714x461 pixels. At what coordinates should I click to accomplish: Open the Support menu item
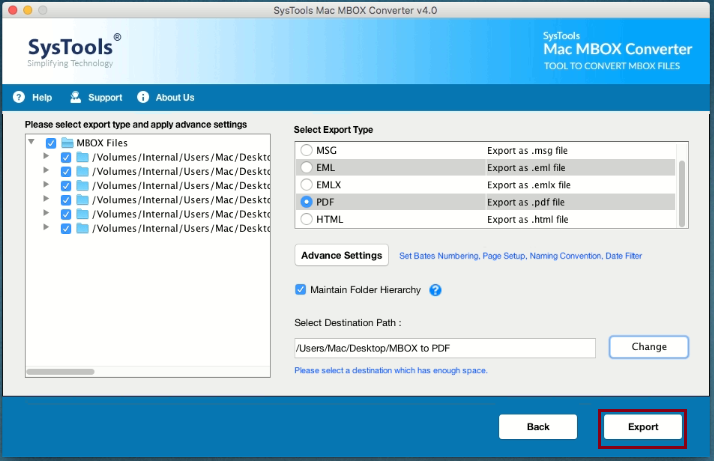96,97
